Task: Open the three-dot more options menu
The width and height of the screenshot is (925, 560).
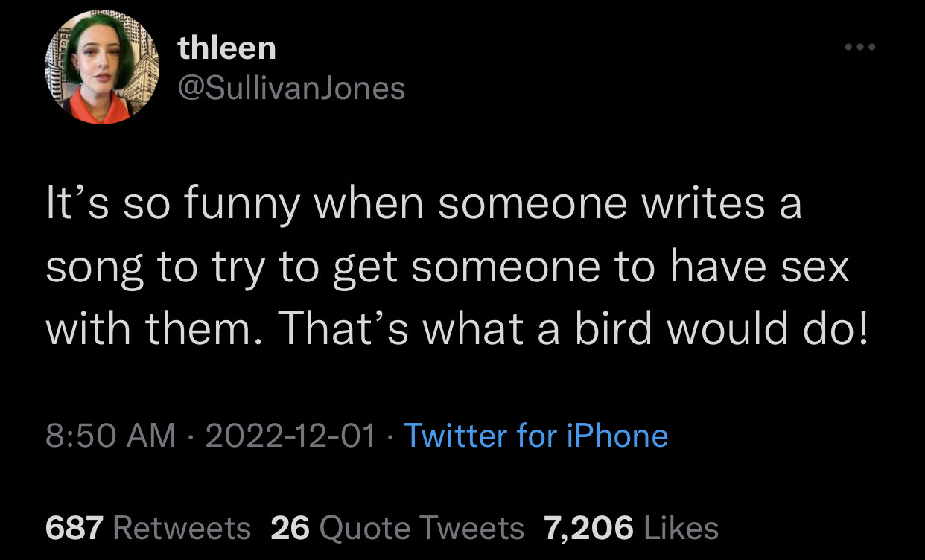Action: pyautogui.click(x=860, y=48)
